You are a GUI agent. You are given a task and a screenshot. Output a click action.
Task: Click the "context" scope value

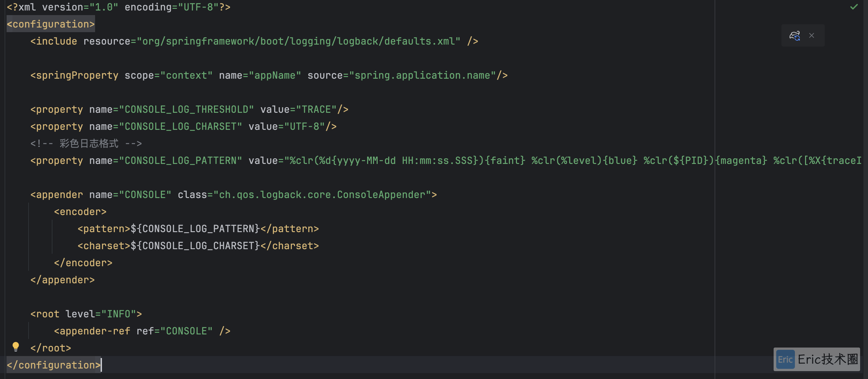click(186, 75)
